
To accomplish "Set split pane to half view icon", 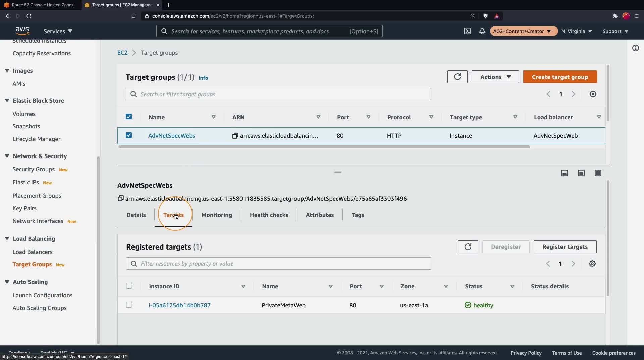I will [581, 173].
